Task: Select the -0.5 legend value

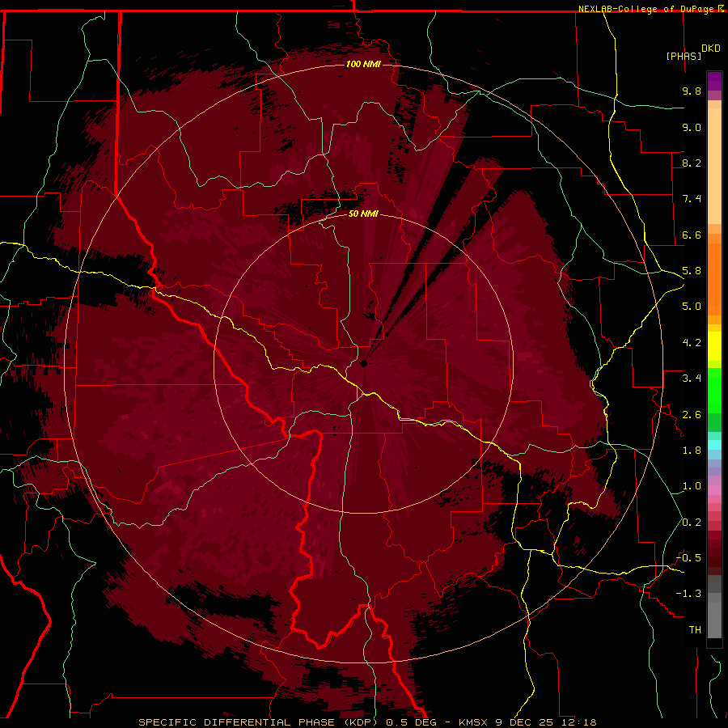Action: click(688, 558)
